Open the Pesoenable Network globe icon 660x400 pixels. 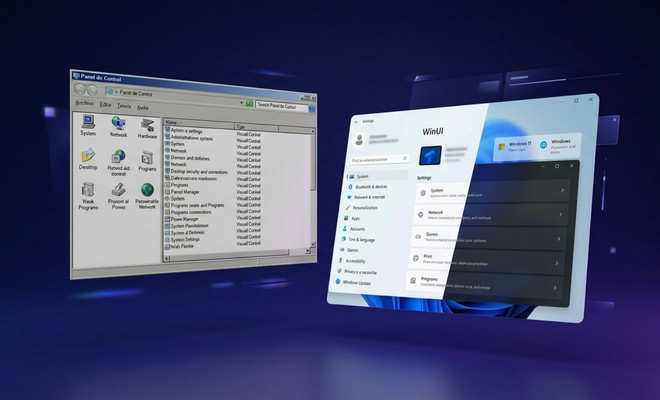click(147, 196)
